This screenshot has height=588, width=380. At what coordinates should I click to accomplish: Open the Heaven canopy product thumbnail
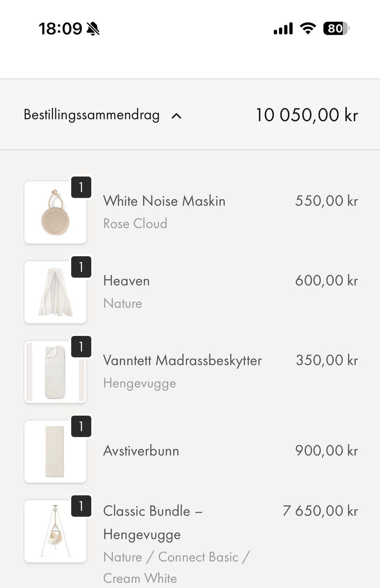[55, 293]
